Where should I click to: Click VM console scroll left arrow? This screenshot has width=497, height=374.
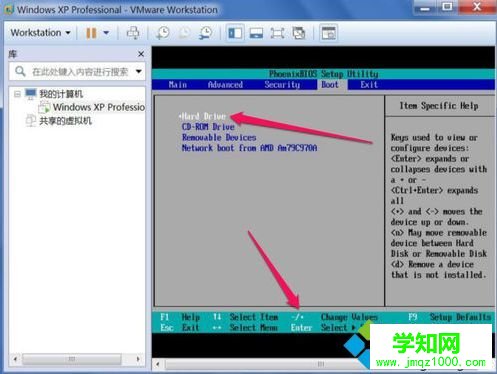(x=158, y=364)
